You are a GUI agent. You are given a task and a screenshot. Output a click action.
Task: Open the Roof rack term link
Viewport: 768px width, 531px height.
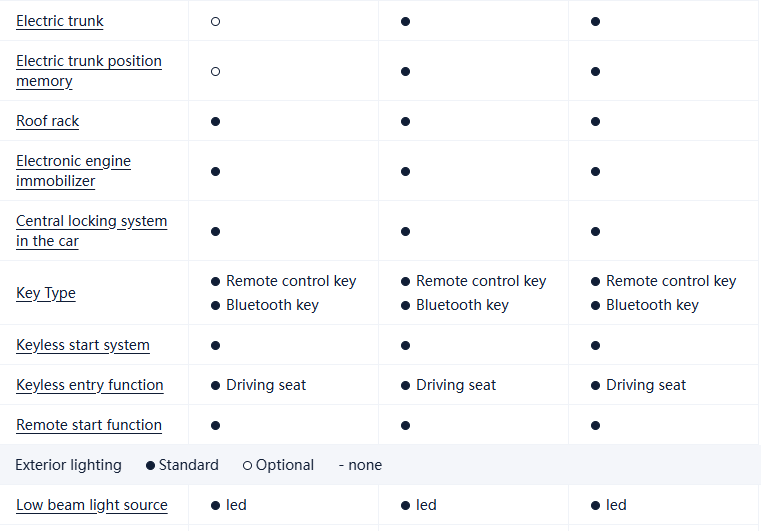pos(47,121)
